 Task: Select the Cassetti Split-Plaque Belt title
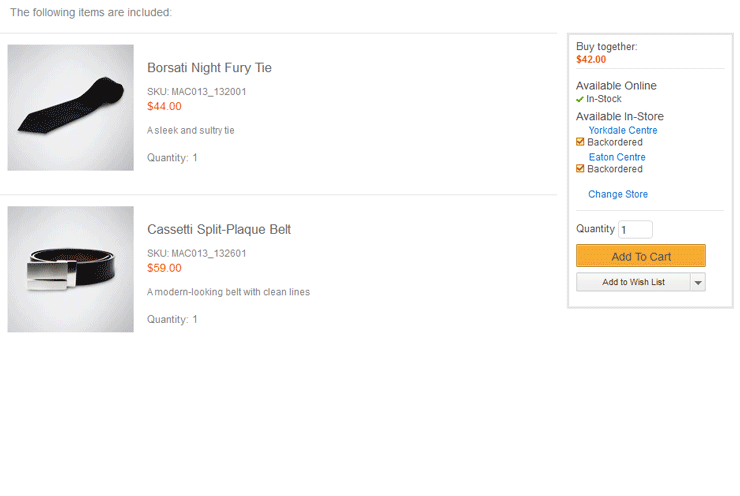coord(219,230)
